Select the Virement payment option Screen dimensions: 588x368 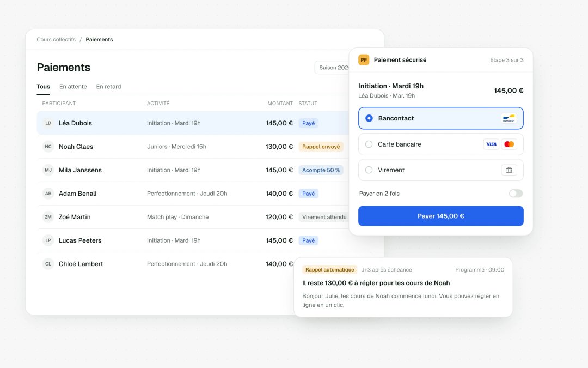(x=440, y=170)
